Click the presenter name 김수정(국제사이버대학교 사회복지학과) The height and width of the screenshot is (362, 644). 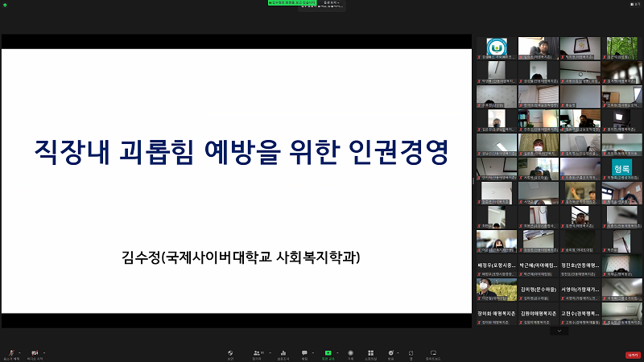[241, 257]
